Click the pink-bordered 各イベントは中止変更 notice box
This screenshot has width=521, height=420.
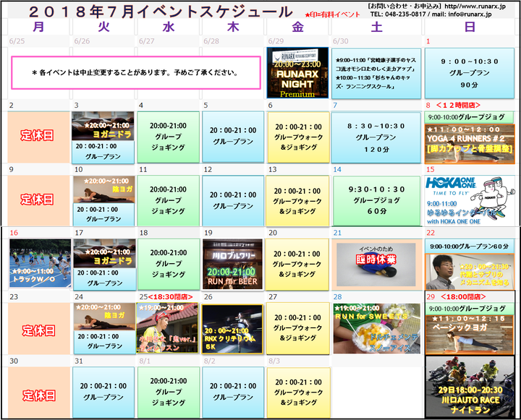(136, 73)
